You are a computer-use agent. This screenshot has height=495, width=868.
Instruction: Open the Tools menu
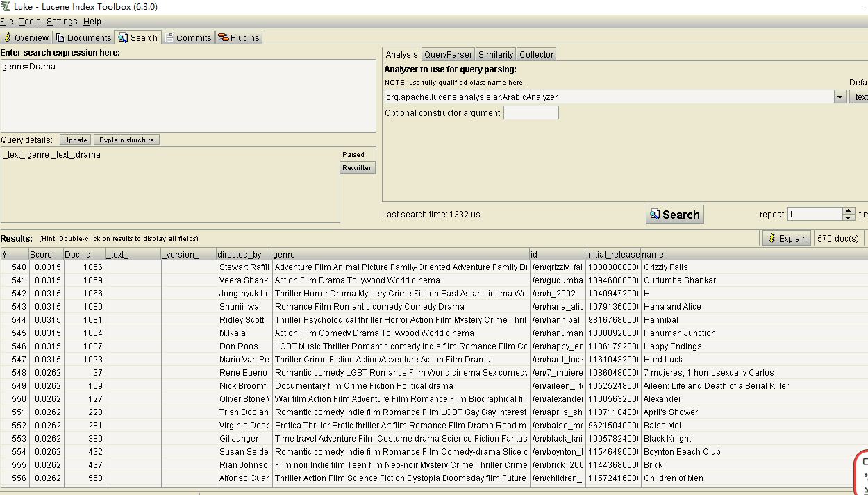[30, 22]
